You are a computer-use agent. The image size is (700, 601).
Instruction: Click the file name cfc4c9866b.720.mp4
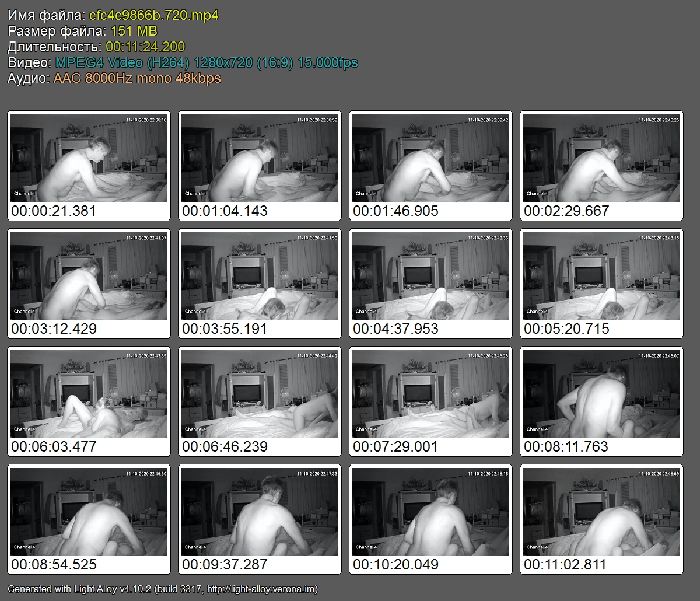154,16
